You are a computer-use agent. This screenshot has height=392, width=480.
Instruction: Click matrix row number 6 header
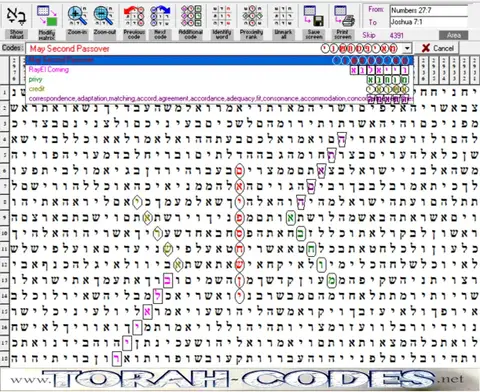[4, 171]
